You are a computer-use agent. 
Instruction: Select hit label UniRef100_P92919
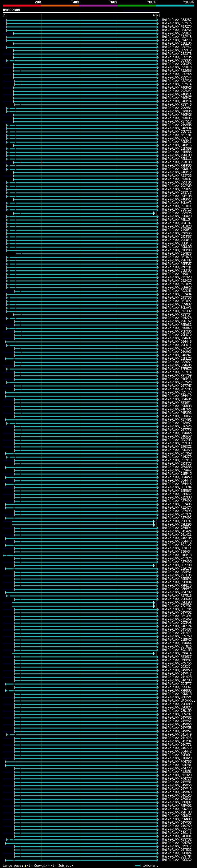coord(177,460)
